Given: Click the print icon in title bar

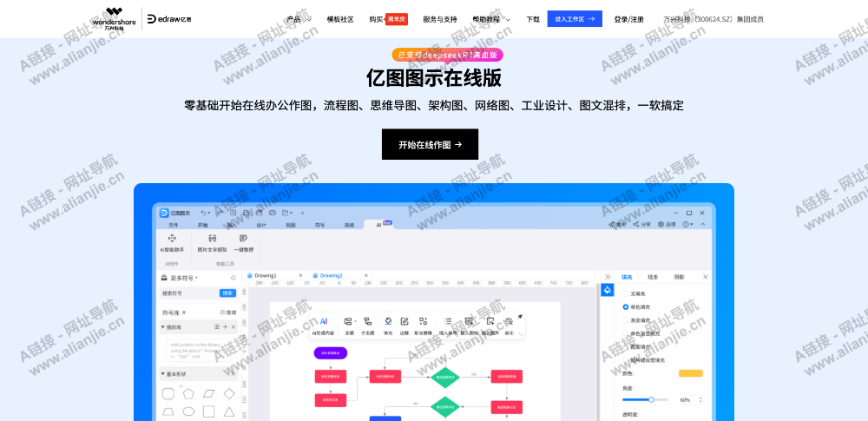Looking at the screenshot, I should pos(273,213).
